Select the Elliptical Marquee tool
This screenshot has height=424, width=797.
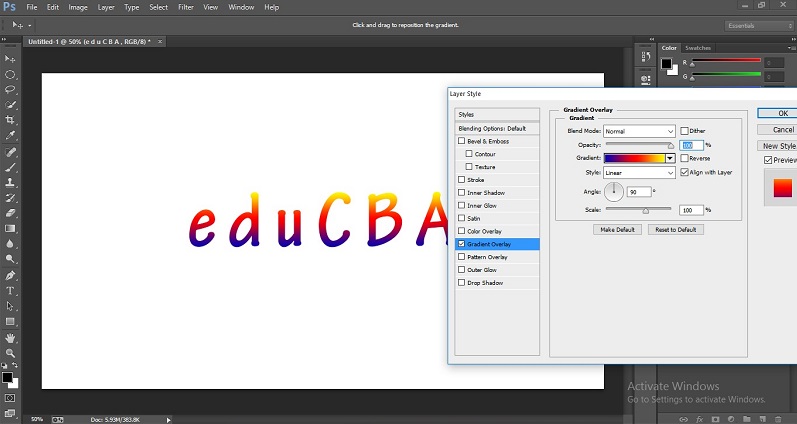click(x=10, y=74)
